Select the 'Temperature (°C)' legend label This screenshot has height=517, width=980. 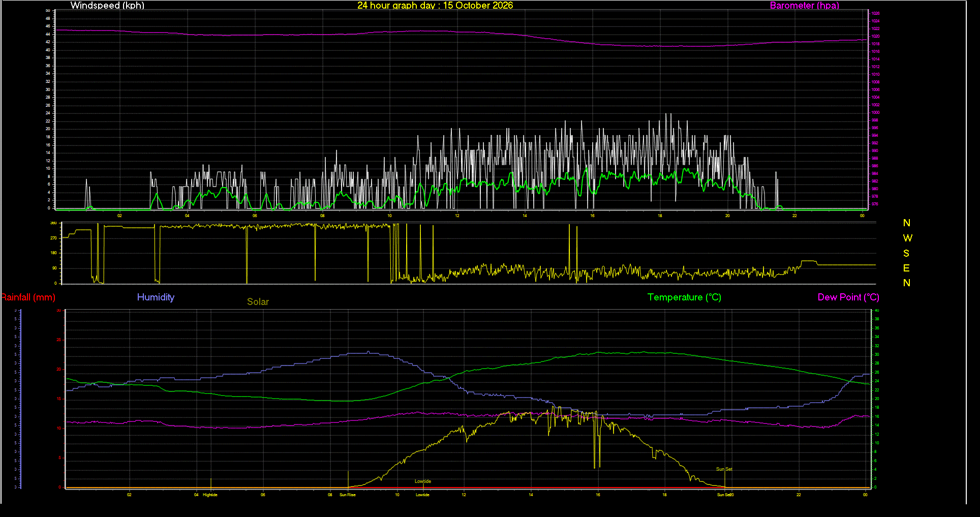684,297
